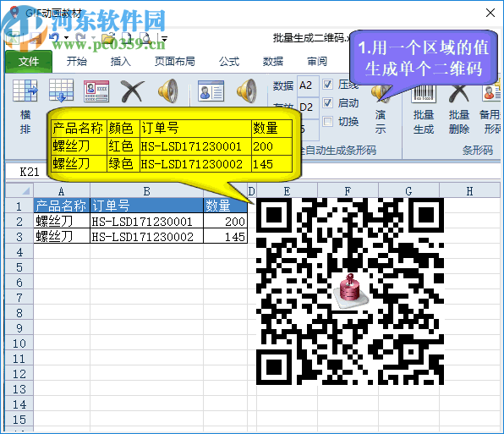Click the Print Preview magnifier icon
This screenshot has height=434, width=504.
pyautogui.click(x=146, y=38)
